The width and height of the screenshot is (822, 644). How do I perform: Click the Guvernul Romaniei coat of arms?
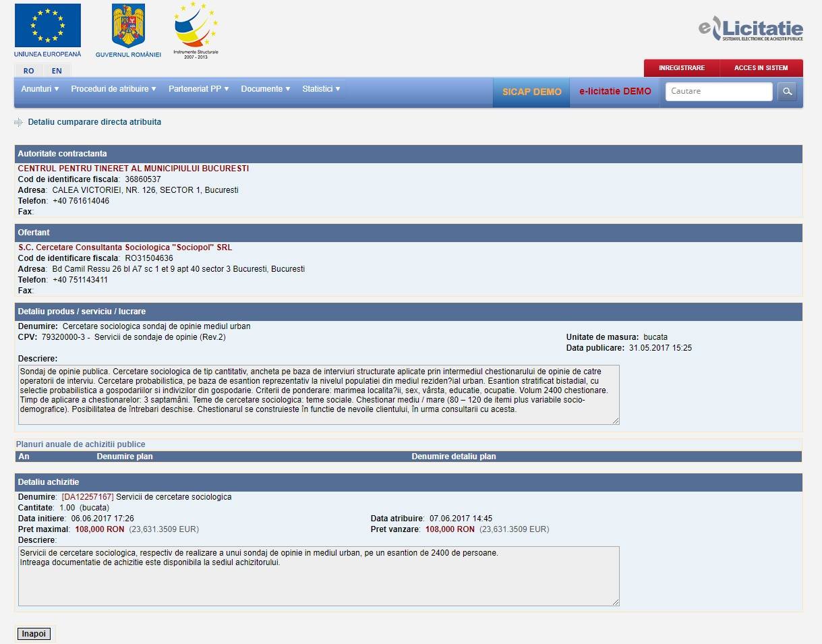coord(128,26)
